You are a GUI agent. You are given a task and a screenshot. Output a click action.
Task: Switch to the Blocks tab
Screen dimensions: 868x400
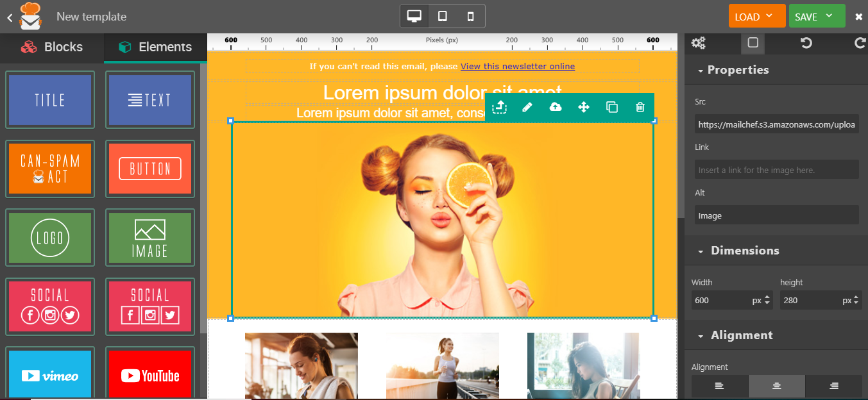(52, 47)
